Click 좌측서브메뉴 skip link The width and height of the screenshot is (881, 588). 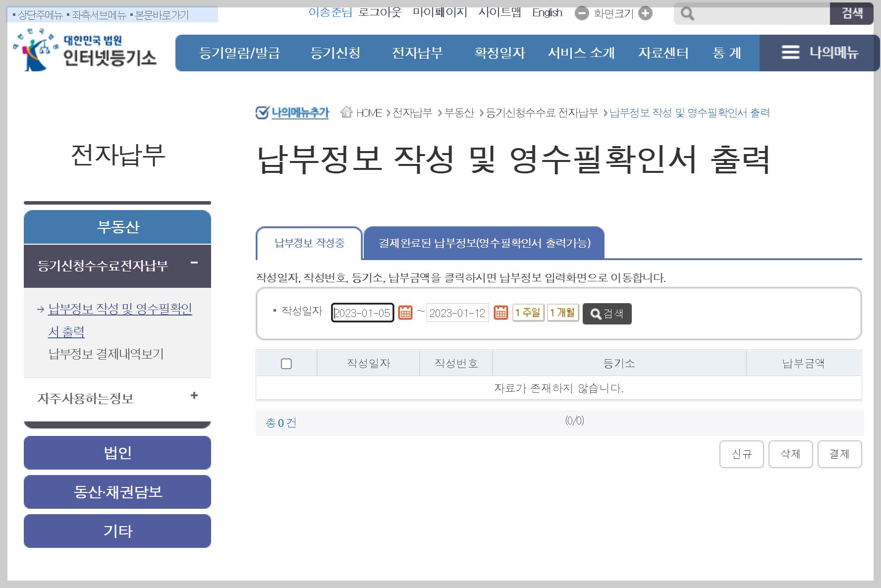pyautogui.click(x=99, y=15)
